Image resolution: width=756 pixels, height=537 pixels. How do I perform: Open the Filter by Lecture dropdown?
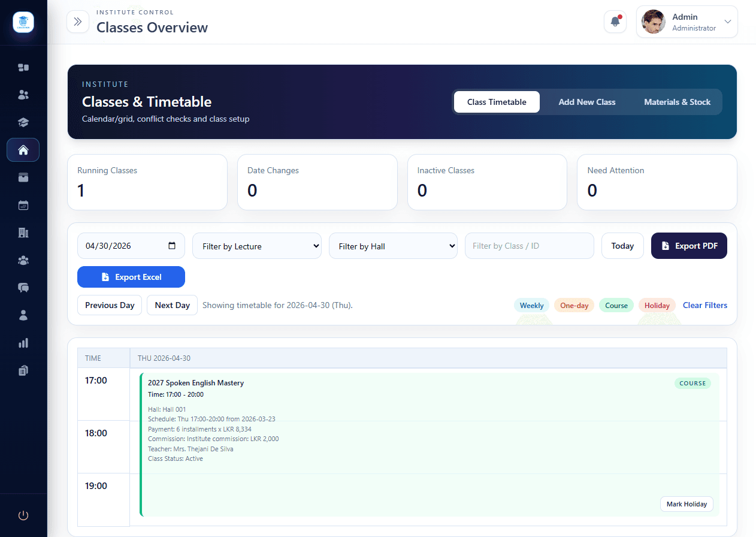click(256, 246)
